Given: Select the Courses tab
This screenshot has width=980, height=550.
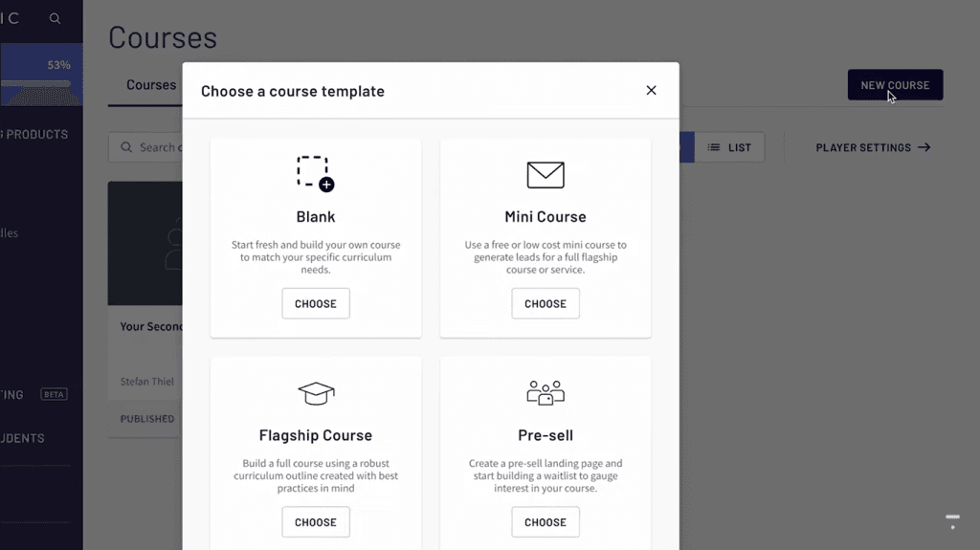Looking at the screenshot, I should (151, 85).
